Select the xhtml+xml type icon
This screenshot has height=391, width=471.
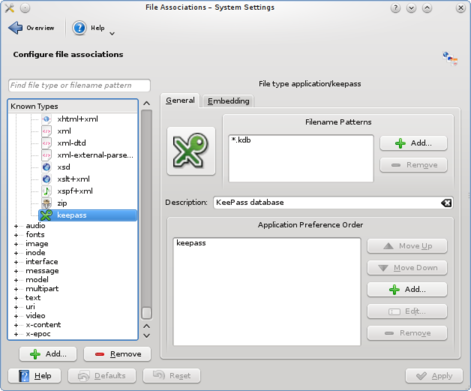coord(47,119)
